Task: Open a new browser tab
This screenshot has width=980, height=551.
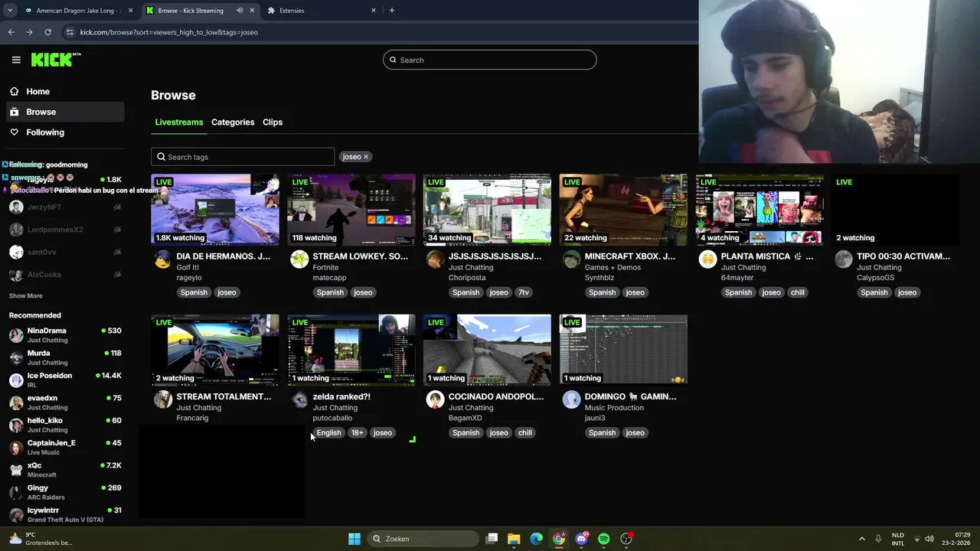Action: [392, 11]
